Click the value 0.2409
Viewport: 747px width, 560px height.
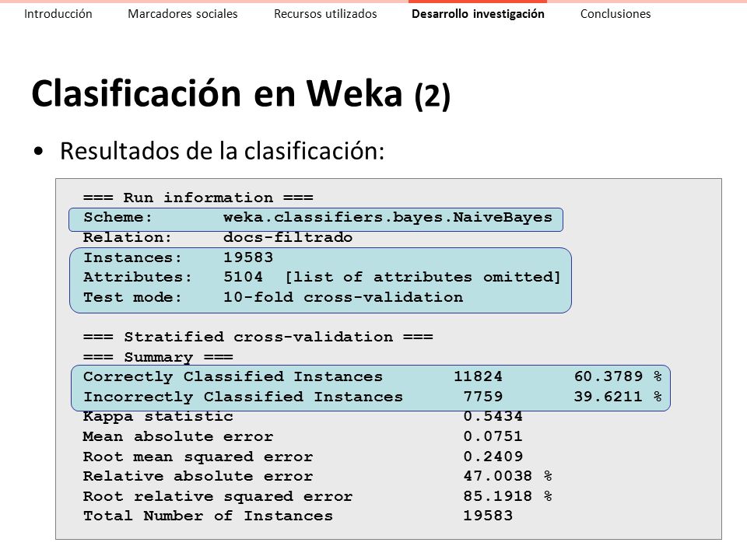click(493, 457)
